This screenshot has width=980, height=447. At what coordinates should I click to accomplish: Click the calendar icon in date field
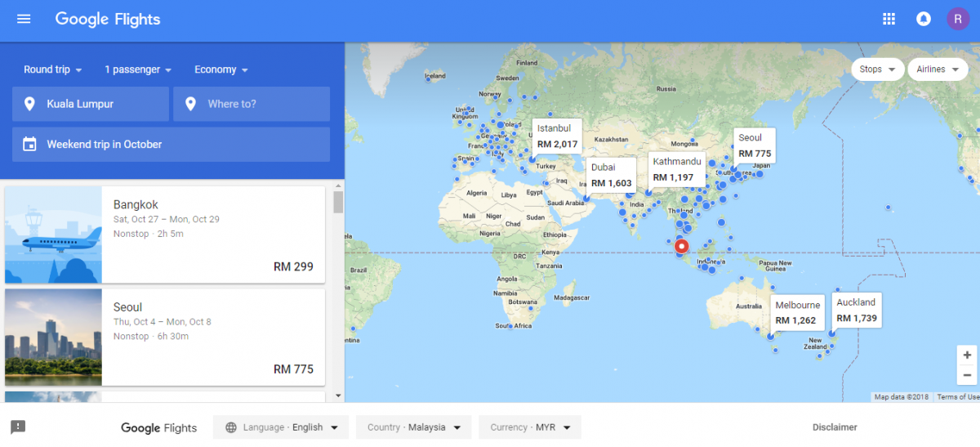click(30, 144)
